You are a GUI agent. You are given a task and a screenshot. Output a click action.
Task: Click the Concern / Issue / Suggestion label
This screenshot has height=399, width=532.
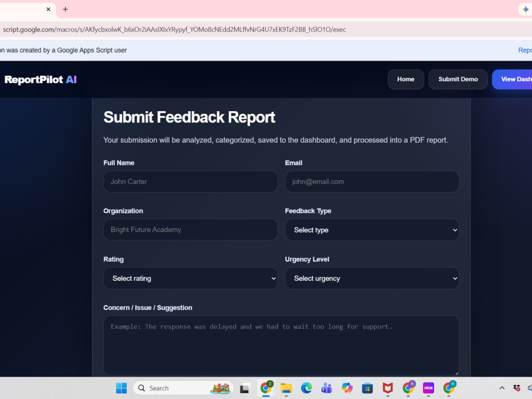point(147,307)
